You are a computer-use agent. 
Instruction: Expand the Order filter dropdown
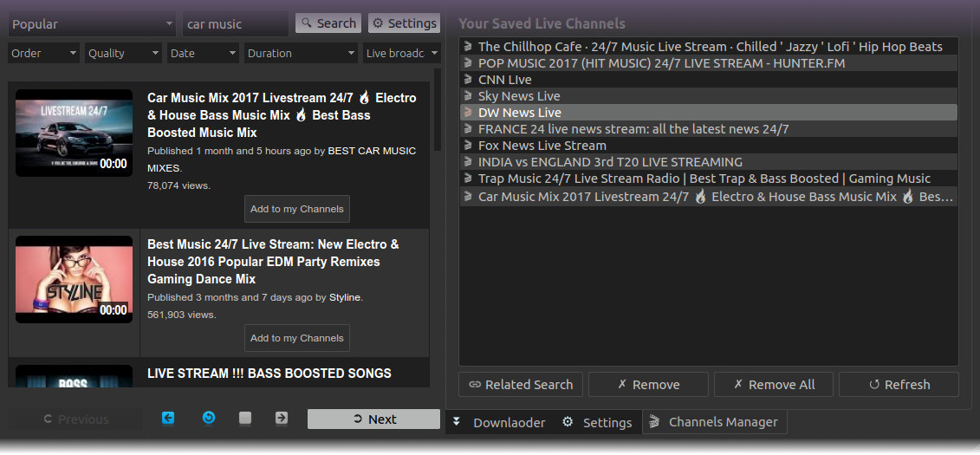tap(43, 53)
